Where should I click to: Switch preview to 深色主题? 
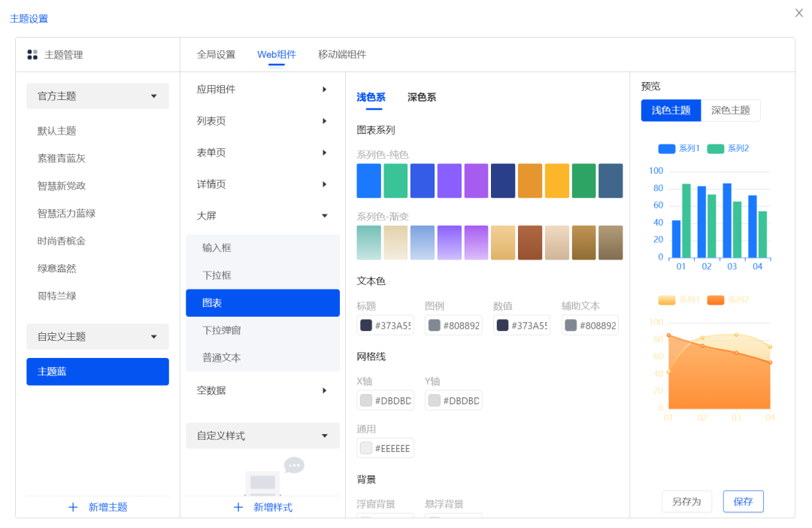[730, 111]
